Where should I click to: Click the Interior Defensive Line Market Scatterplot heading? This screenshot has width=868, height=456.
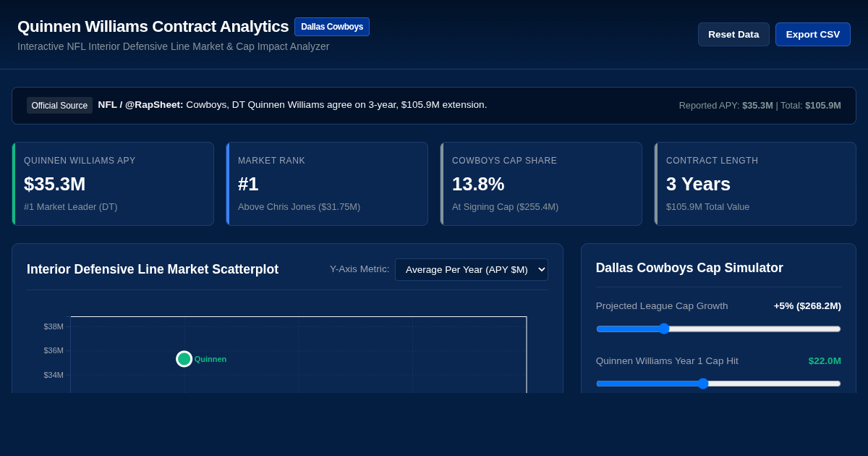[x=153, y=269]
